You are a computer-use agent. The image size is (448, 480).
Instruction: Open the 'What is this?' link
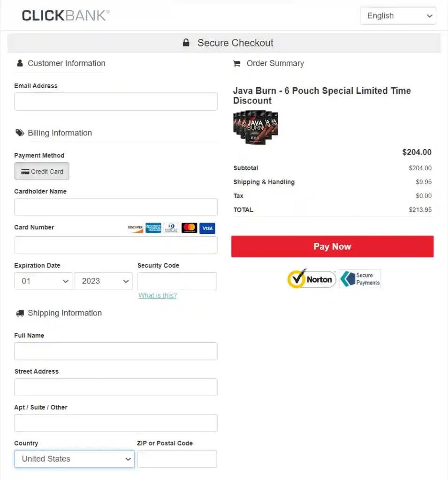click(x=158, y=295)
